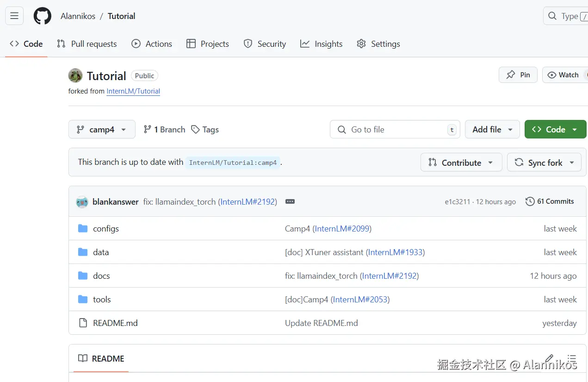The image size is (588, 382).
Task: Expand commit details with ellipsis button
Action: 290,202
